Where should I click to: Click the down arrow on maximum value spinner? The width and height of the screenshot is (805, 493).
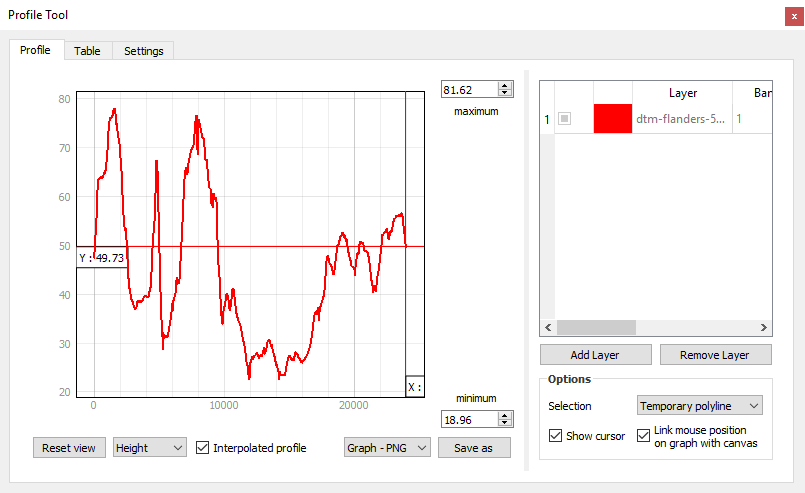[x=505, y=93]
